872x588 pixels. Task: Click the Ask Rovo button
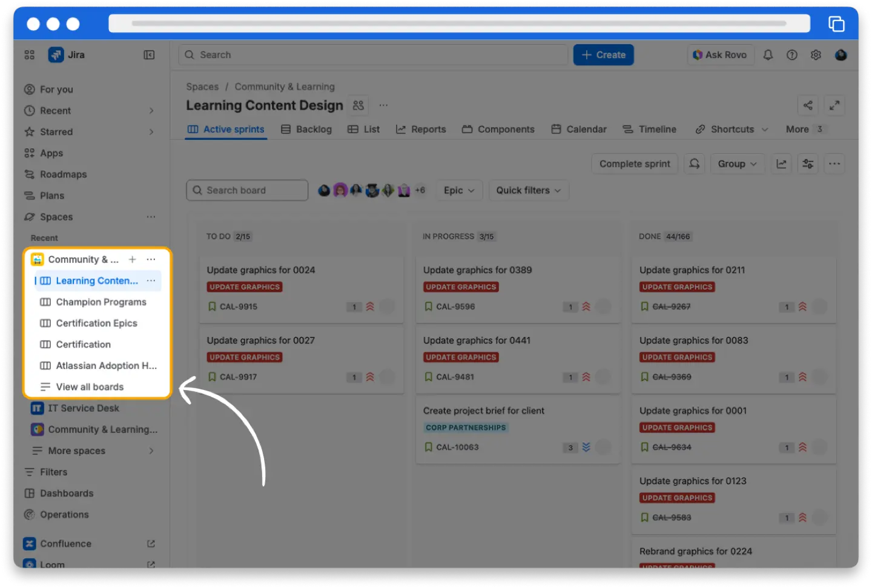[721, 55]
